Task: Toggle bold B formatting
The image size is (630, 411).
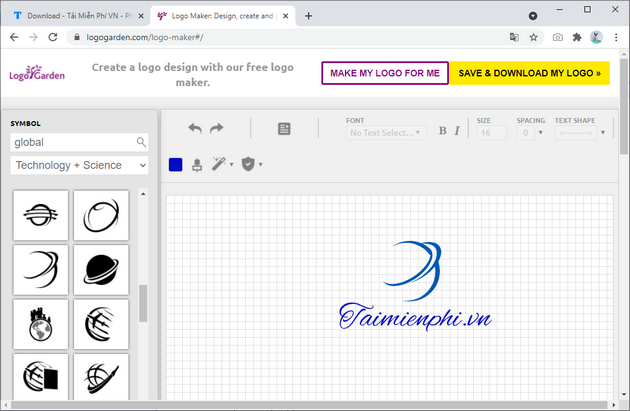Action: tap(442, 131)
